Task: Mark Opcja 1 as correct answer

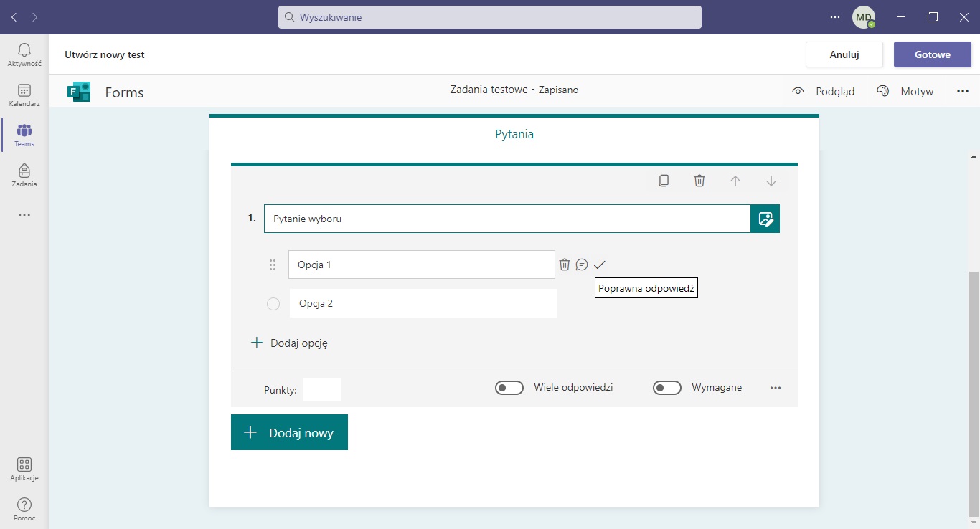Action: coord(600,264)
